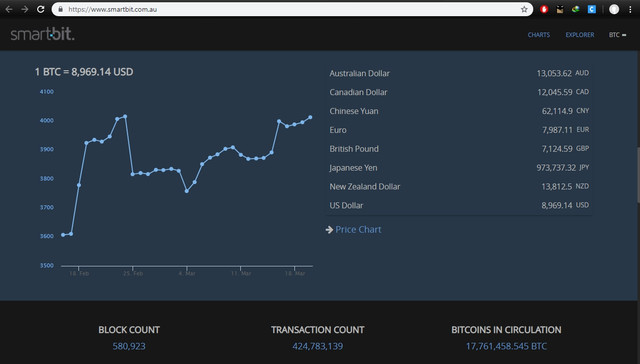Open Chrome three-dot menu
The image size is (640, 364).
pos(630,9)
